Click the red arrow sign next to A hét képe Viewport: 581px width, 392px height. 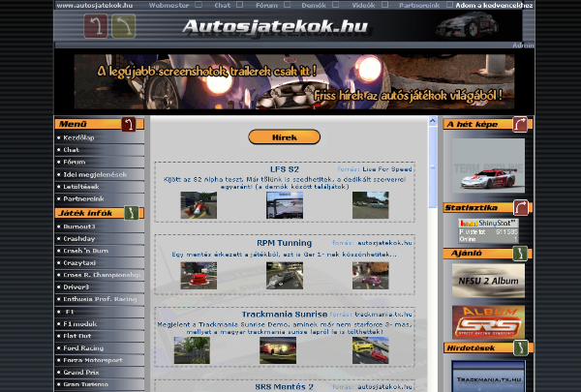coord(520,124)
